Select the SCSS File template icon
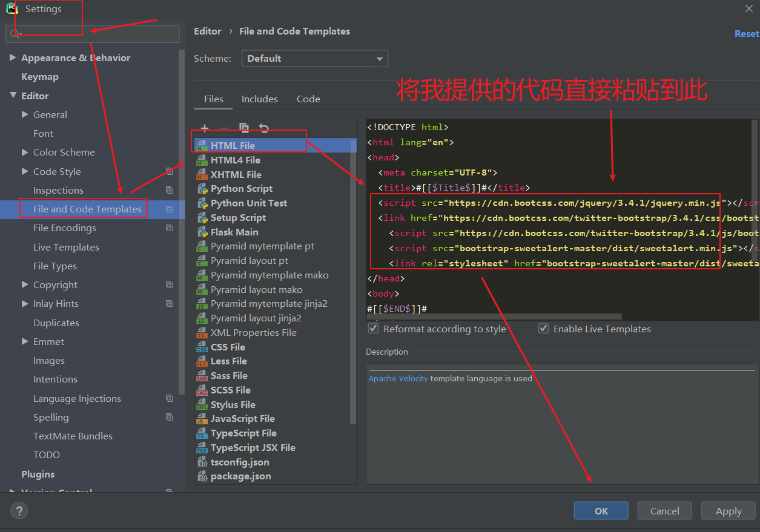The image size is (760, 532). point(202,390)
